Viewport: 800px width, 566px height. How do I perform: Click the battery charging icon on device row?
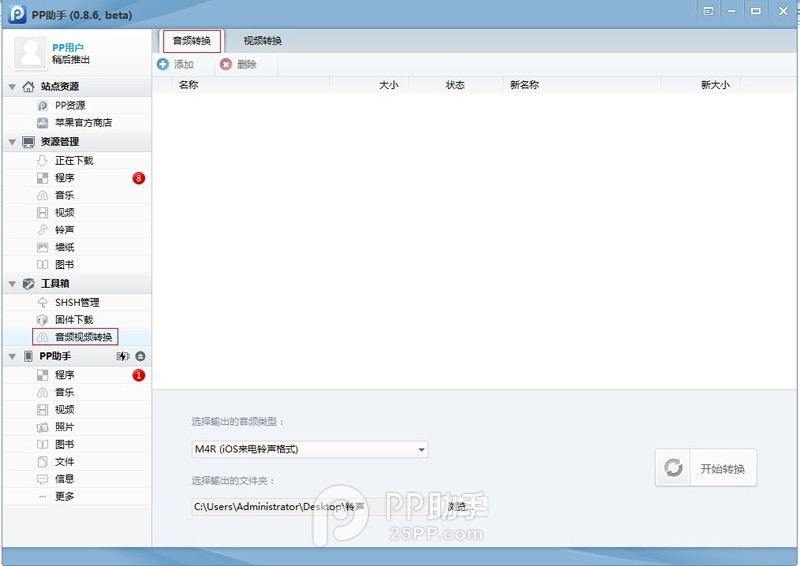123,356
